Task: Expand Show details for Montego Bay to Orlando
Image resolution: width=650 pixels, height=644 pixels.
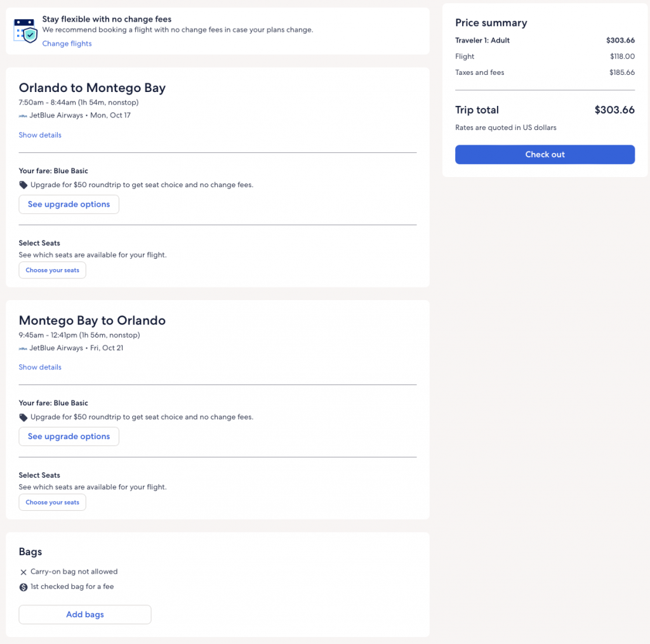Action: point(40,367)
